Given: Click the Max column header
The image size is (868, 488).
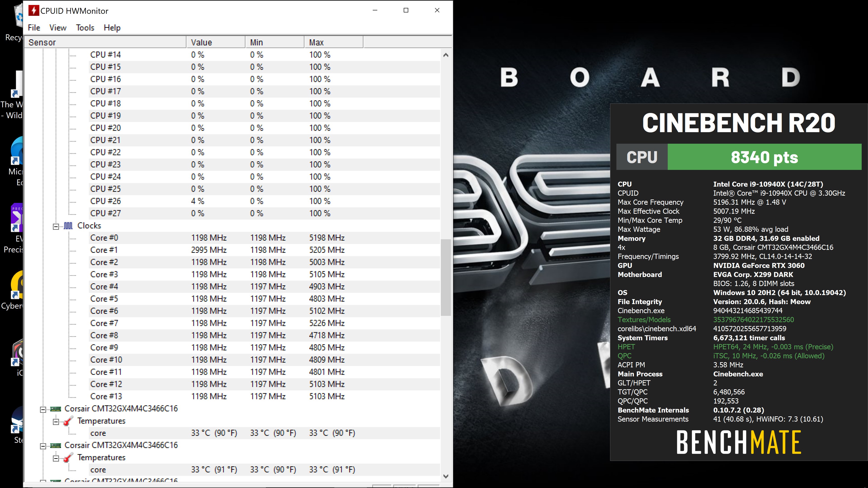Looking at the screenshot, I should coord(334,42).
